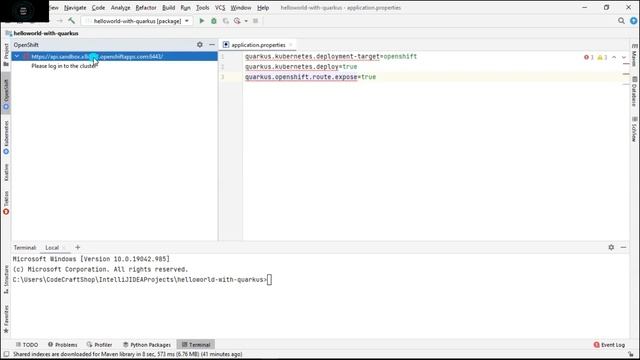
Task: Collapse the OpenShift cluster URL node
Action: point(17,56)
